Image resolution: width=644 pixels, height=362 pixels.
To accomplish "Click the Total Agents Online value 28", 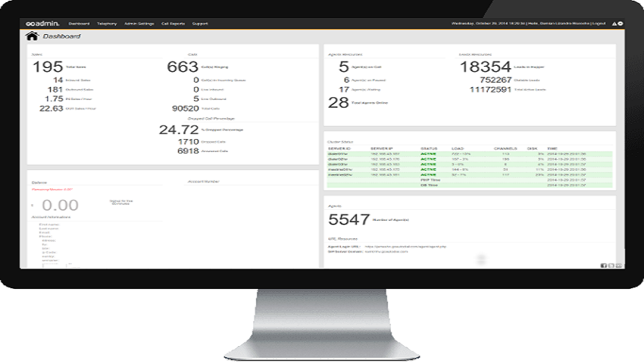I will click(339, 102).
